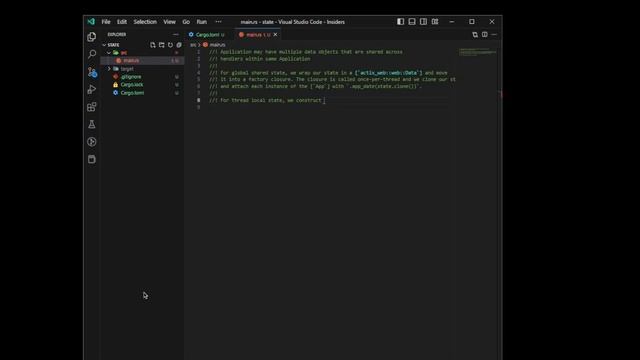Open the Go menu

click(186, 22)
